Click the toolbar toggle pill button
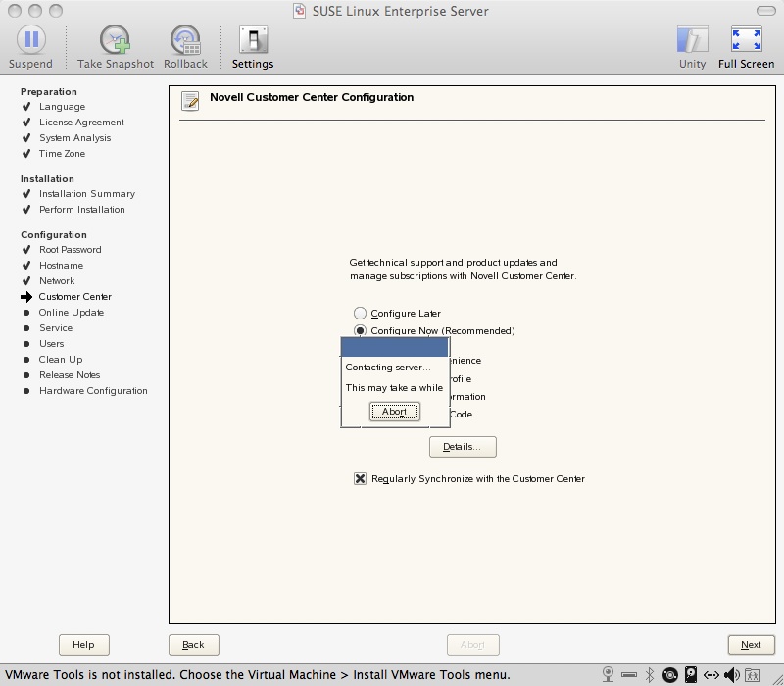 [766, 11]
